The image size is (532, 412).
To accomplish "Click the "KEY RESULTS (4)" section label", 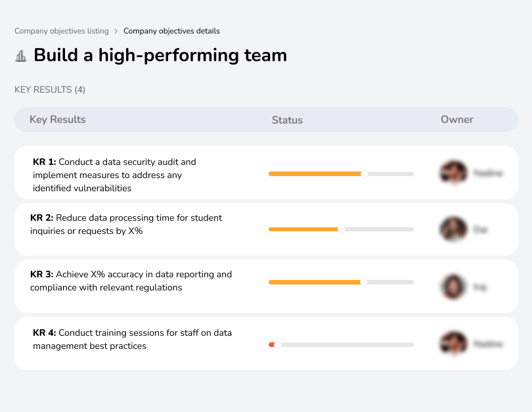I will (49, 90).
